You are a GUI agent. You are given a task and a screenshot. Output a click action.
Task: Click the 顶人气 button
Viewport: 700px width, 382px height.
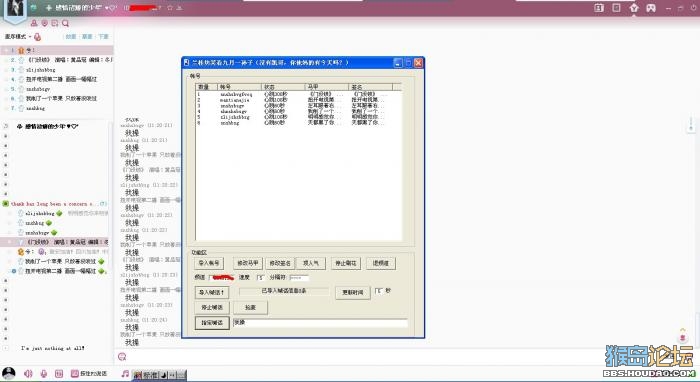click(311, 263)
